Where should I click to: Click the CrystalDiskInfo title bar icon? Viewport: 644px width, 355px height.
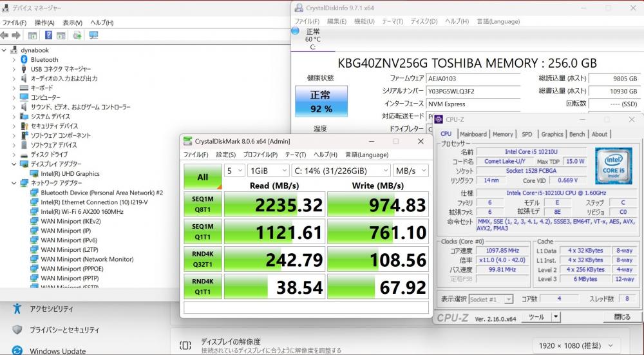[299, 8]
